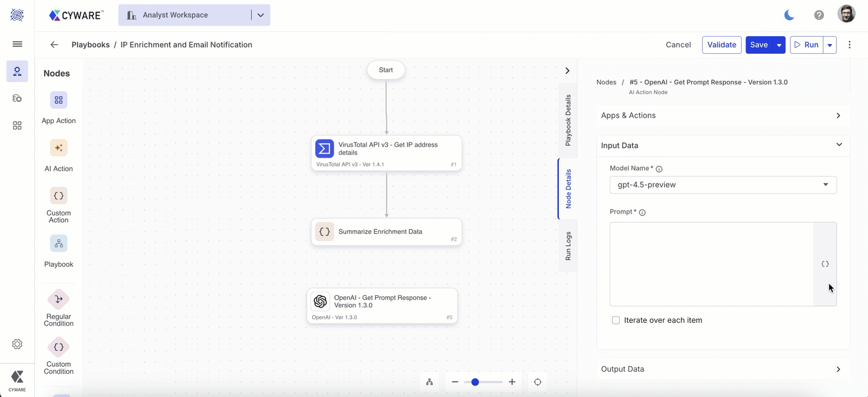Click inside the Prompt text field
The width and height of the screenshot is (868, 397).
click(711, 264)
